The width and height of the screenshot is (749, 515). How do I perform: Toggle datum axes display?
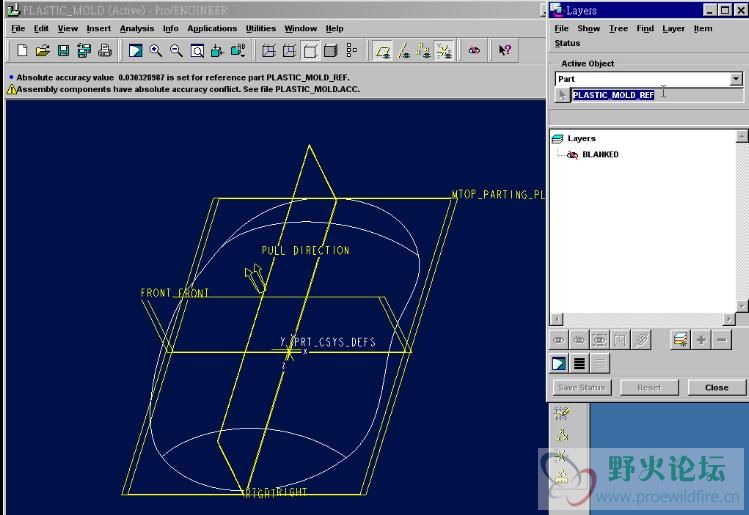click(x=403, y=50)
